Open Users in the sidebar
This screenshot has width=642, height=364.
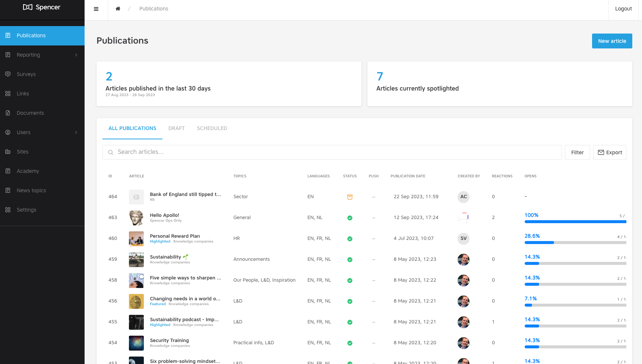click(x=42, y=132)
